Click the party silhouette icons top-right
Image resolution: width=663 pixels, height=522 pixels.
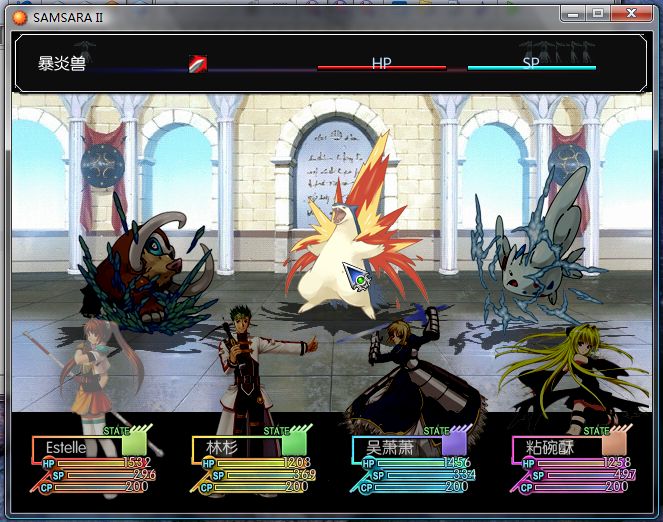point(557,52)
